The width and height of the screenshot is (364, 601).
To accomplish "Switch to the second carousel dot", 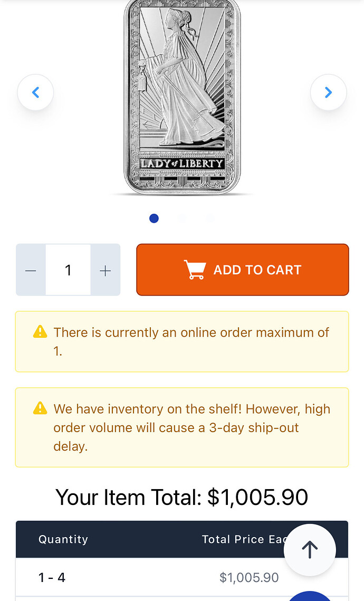I will click(182, 218).
